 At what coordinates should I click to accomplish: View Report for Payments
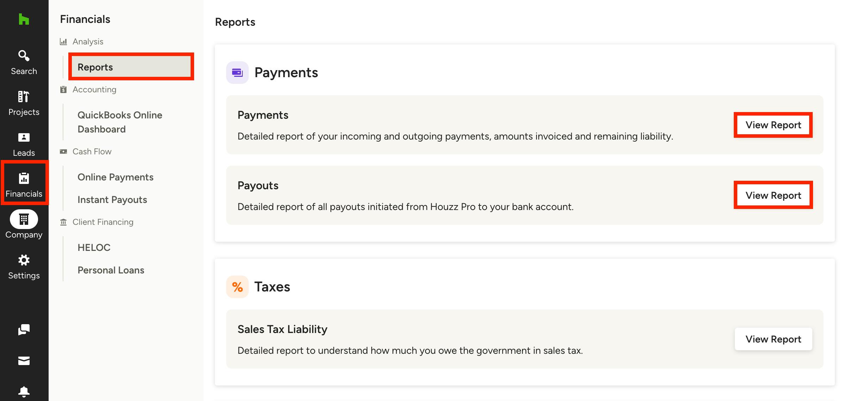pos(773,125)
